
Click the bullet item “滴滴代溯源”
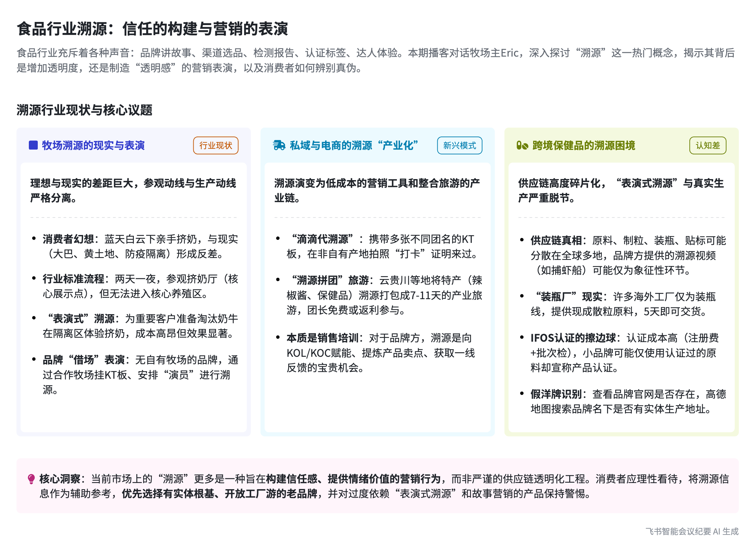(322, 239)
